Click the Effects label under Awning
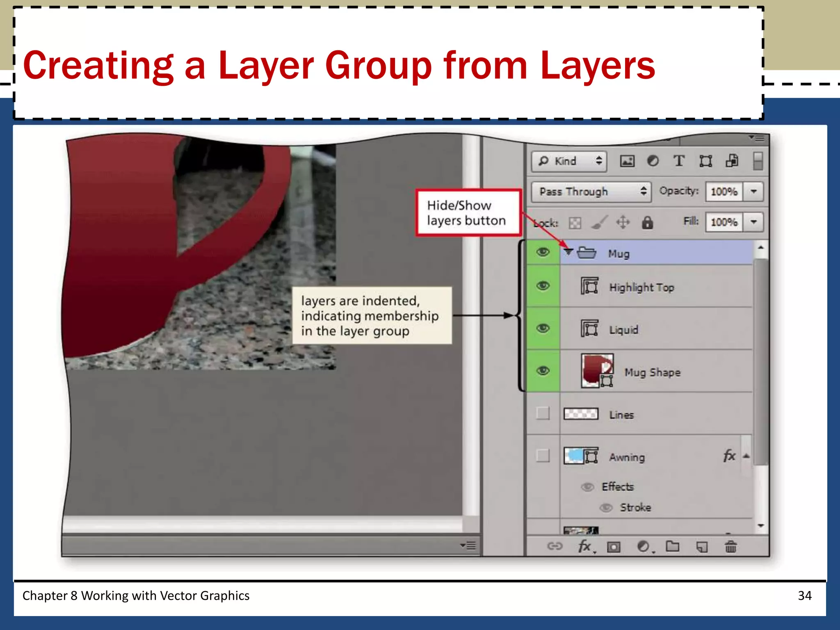The width and height of the screenshot is (840, 630). pyautogui.click(x=618, y=487)
